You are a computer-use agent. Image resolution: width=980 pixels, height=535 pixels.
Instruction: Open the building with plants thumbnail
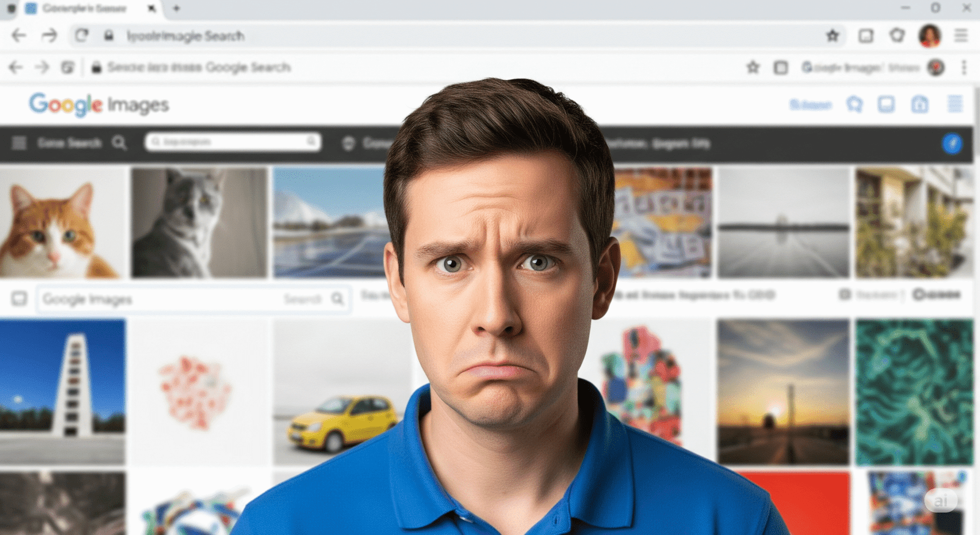coord(914,222)
